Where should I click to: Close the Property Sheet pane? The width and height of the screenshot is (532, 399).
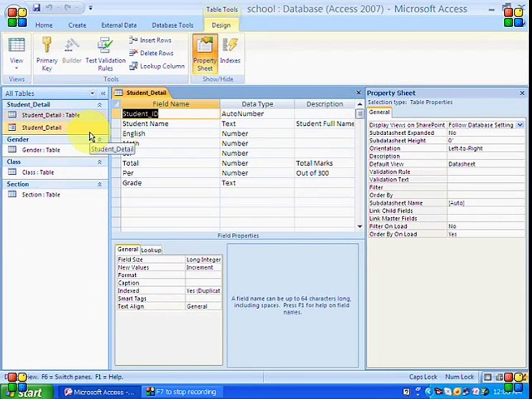pos(522,93)
